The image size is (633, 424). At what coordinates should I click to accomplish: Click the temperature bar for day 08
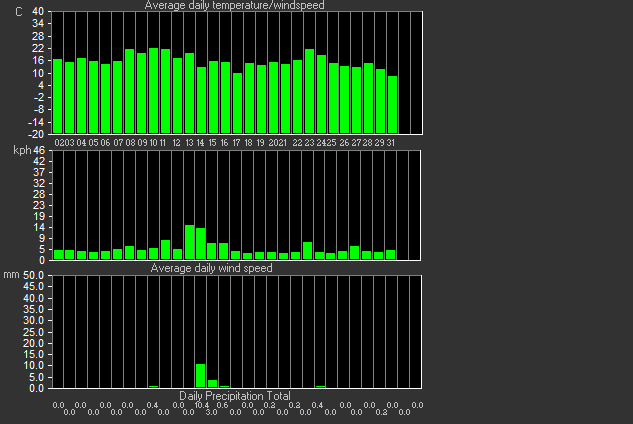pyautogui.click(x=130, y=91)
